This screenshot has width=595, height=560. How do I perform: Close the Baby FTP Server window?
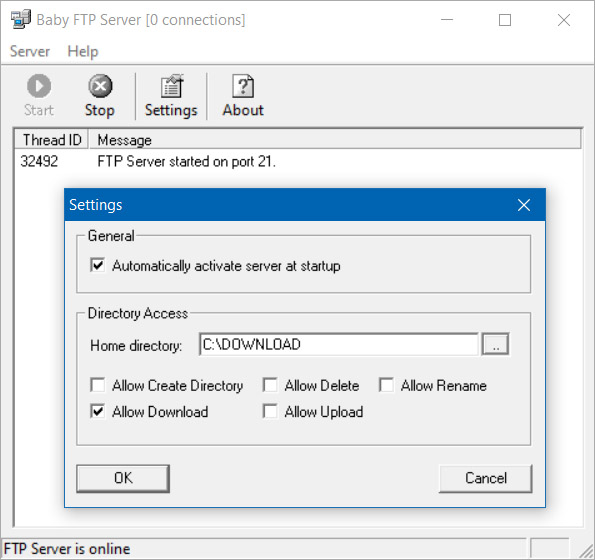pos(564,20)
